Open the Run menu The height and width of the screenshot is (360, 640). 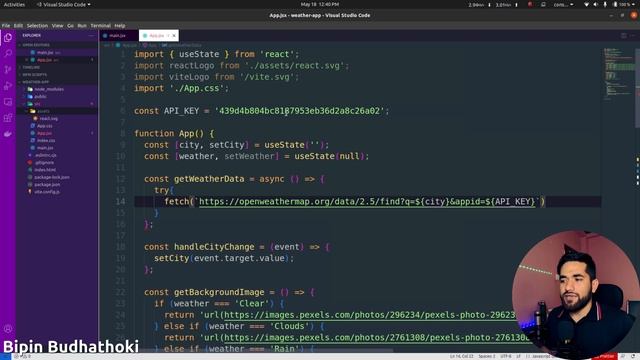point(82,25)
